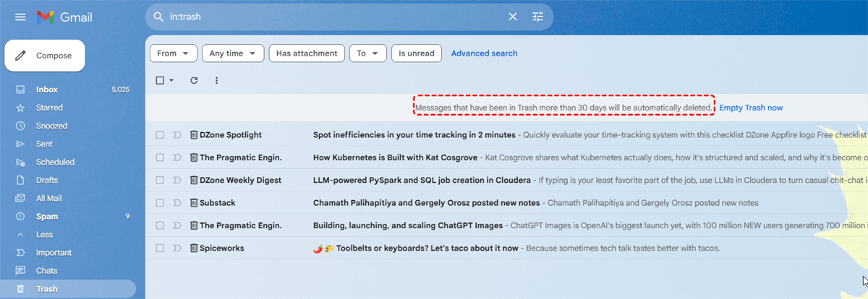
Task: Refresh the Trash message list
Action: point(194,80)
